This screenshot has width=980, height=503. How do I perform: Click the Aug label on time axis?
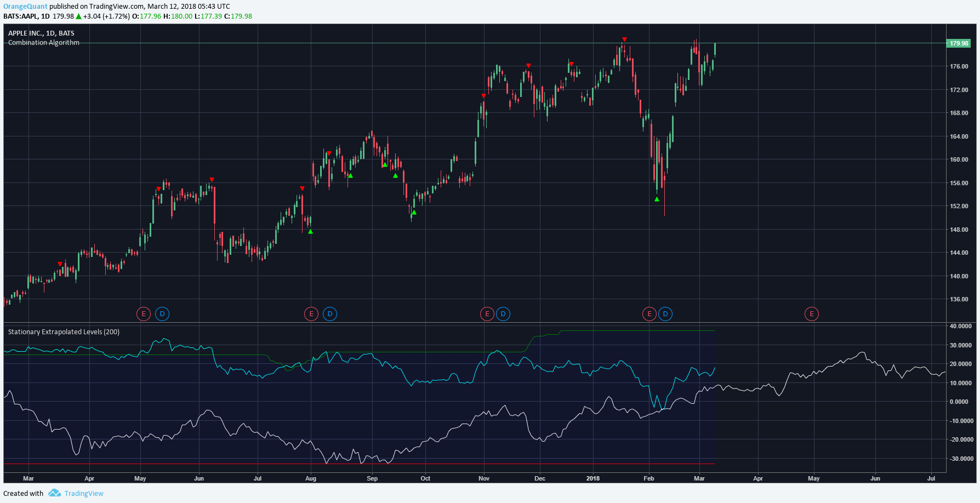coord(311,478)
